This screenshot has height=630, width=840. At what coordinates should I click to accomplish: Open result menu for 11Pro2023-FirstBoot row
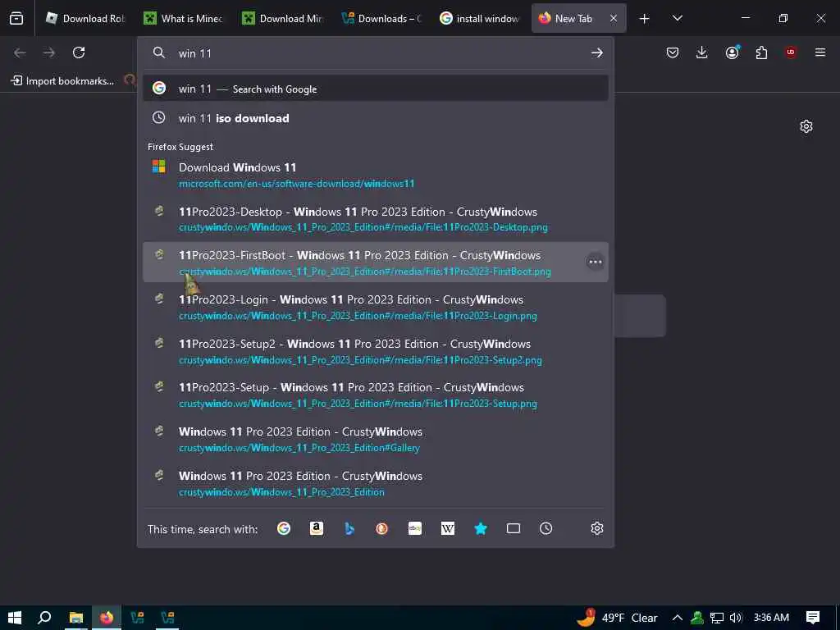(x=596, y=262)
